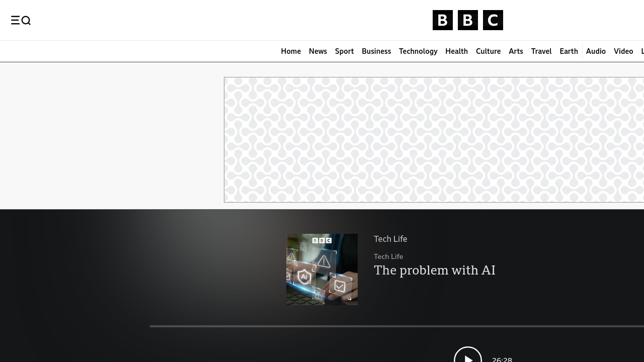
Task: Open the Business section
Action: click(376, 51)
